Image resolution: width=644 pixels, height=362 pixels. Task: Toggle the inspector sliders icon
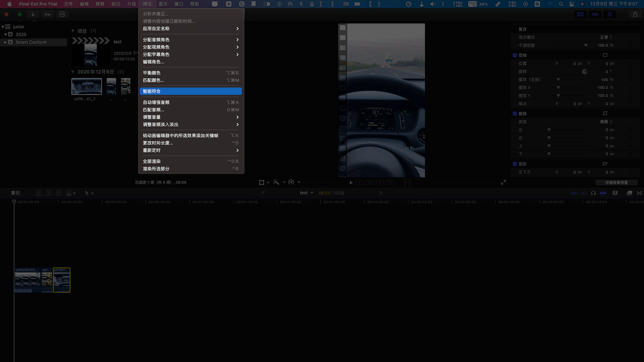(610, 14)
